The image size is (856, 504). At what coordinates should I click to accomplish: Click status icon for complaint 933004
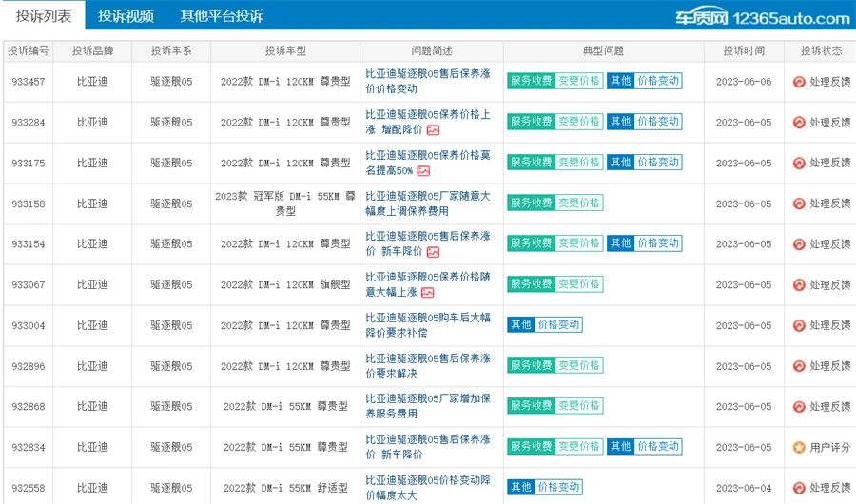(799, 325)
